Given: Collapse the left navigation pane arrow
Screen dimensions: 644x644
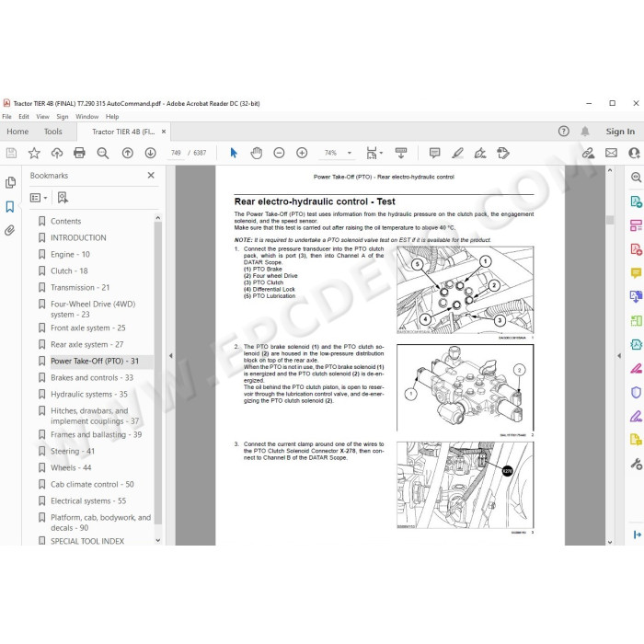Looking at the screenshot, I should (171, 356).
